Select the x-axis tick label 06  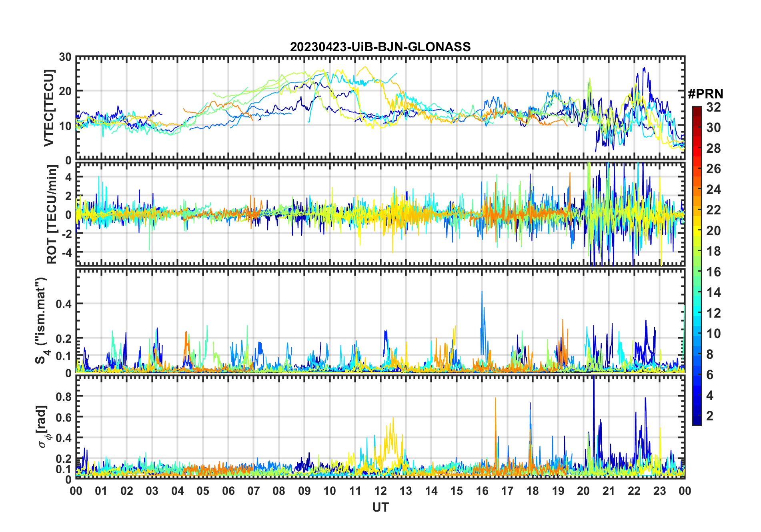pos(228,491)
